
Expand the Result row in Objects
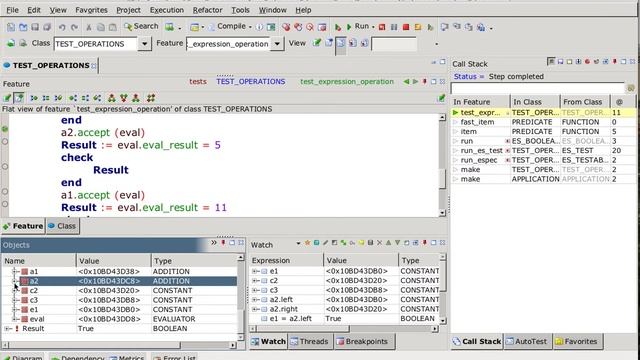tap(7, 329)
